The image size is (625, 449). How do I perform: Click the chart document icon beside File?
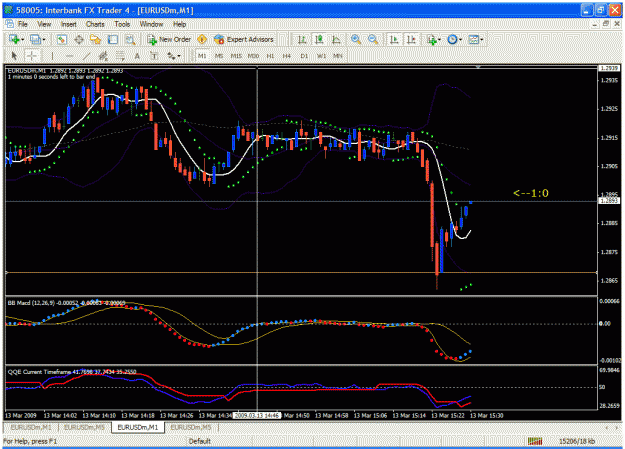[x=9, y=24]
